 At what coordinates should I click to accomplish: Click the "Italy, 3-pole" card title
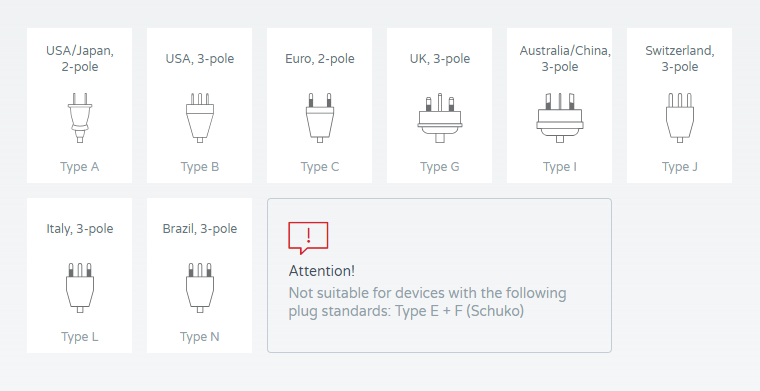[80, 229]
